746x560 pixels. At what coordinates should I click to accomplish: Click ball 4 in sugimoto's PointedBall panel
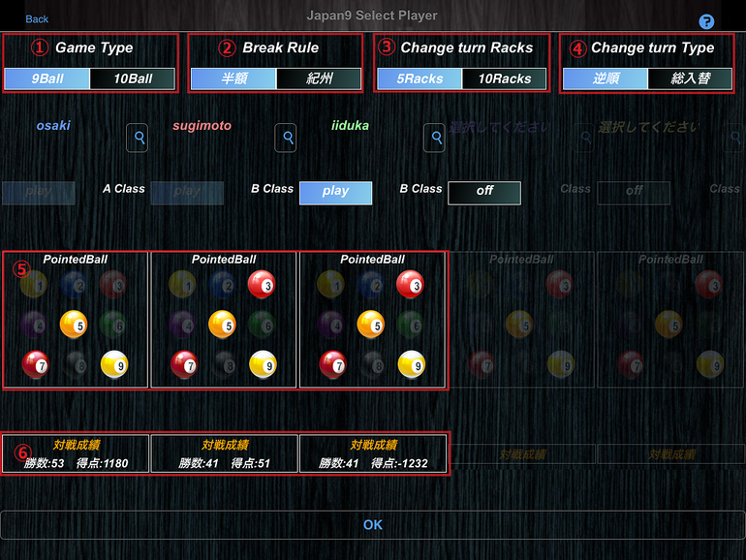pyautogui.click(x=182, y=325)
